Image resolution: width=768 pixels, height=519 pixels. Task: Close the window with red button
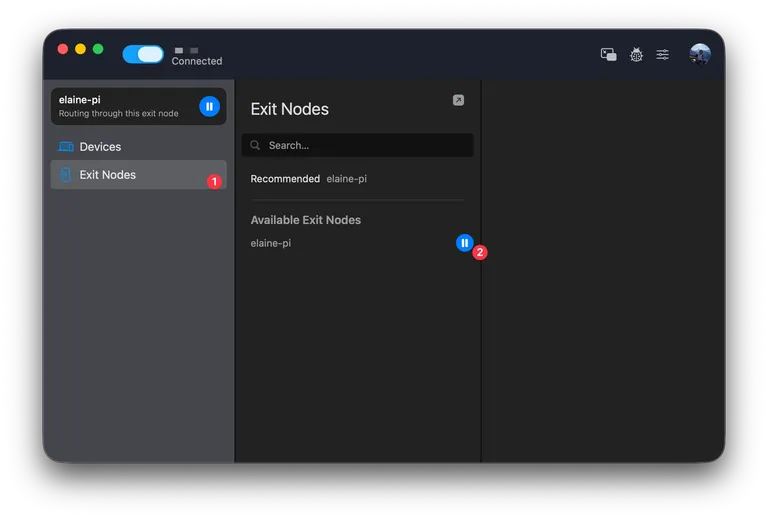(63, 49)
